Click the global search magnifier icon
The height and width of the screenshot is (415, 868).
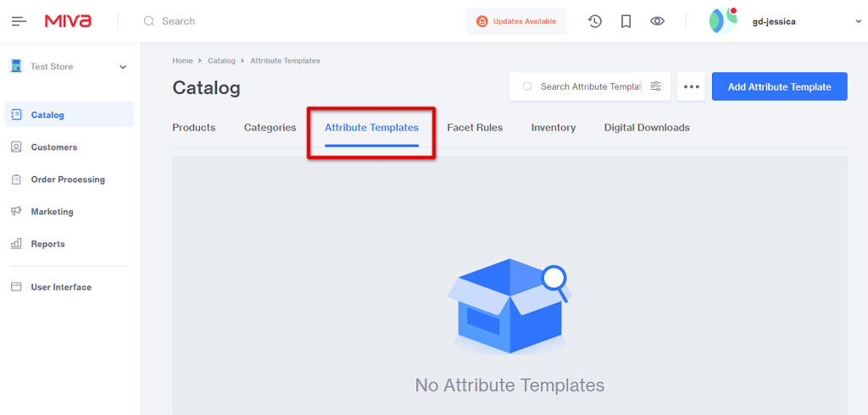click(x=148, y=21)
